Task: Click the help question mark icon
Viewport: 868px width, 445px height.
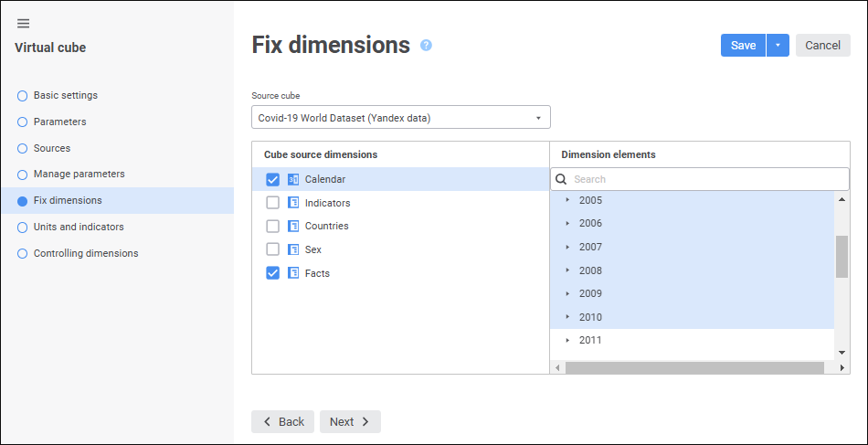Action: 426,45
